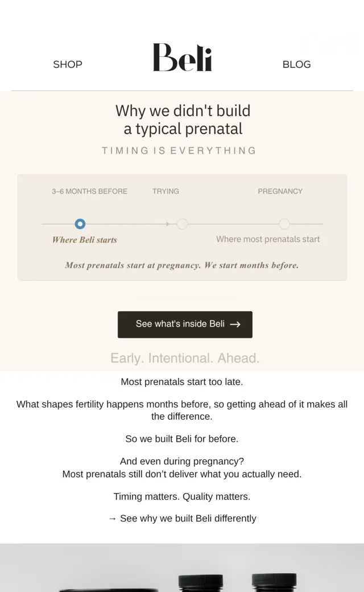Click the Early. Intentional. Ahead. tagline

[x=185, y=358]
